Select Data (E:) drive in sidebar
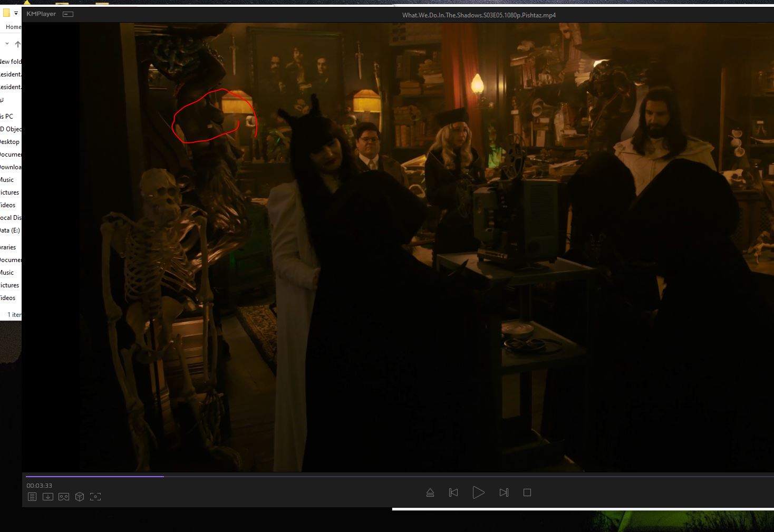774x532 pixels. pos(10,230)
